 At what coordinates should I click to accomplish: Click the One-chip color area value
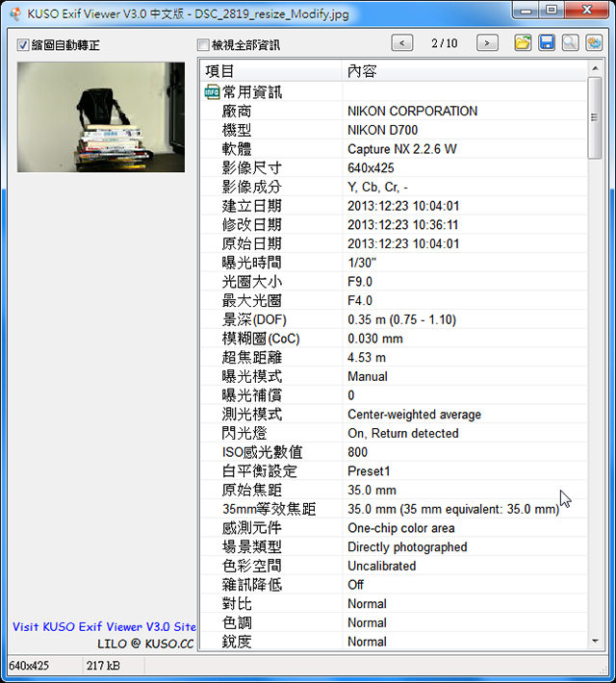coord(401,528)
